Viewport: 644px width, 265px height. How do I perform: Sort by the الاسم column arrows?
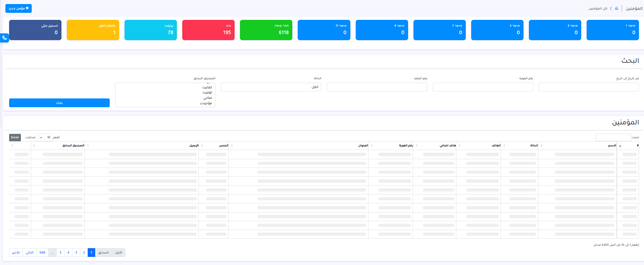tap(620, 146)
